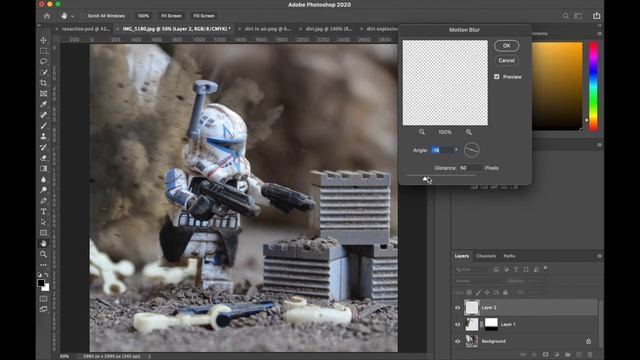The height and width of the screenshot is (360, 640).
Task: Click the share icon at top right
Action: (x=596, y=16)
